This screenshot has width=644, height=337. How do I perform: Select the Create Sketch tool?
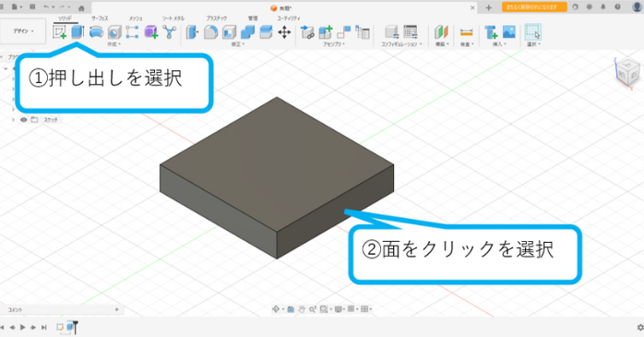coord(60,32)
